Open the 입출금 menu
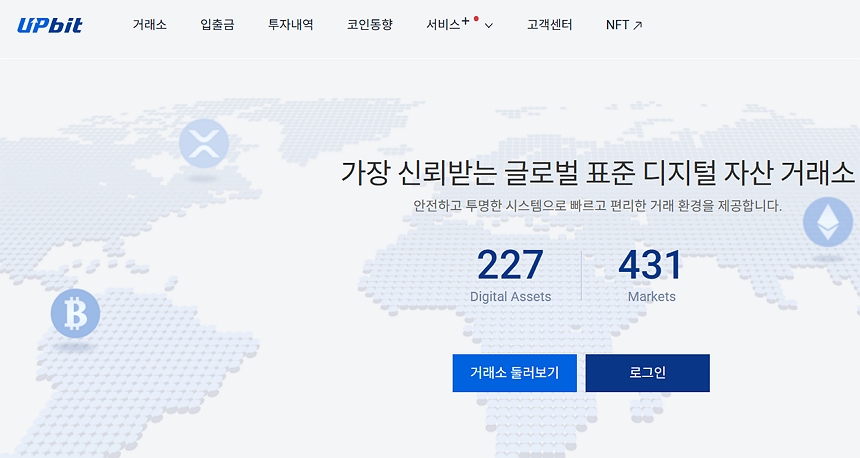The image size is (860, 458). (217, 25)
